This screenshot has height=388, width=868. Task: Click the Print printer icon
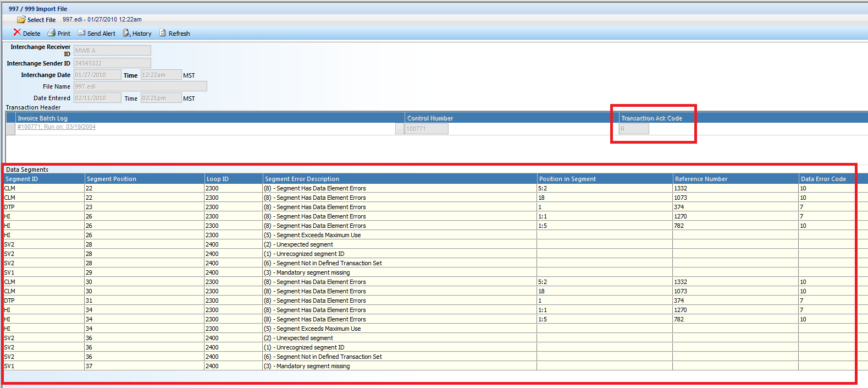[52, 33]
